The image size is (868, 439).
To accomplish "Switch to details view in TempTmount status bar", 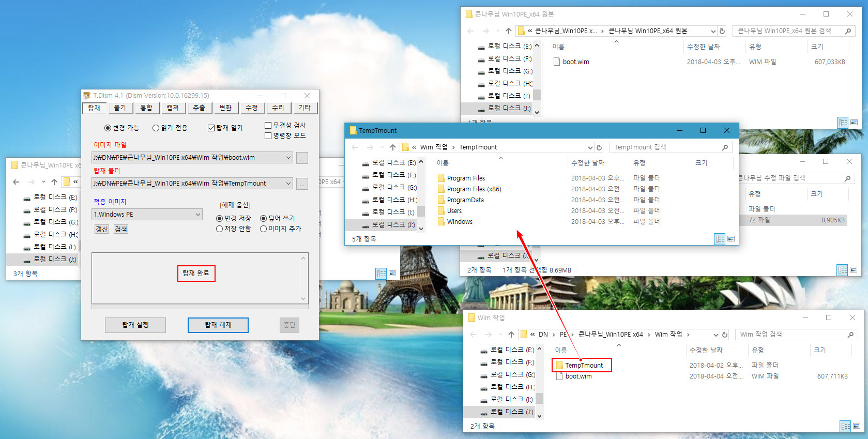I will click(x=720, y=239).
